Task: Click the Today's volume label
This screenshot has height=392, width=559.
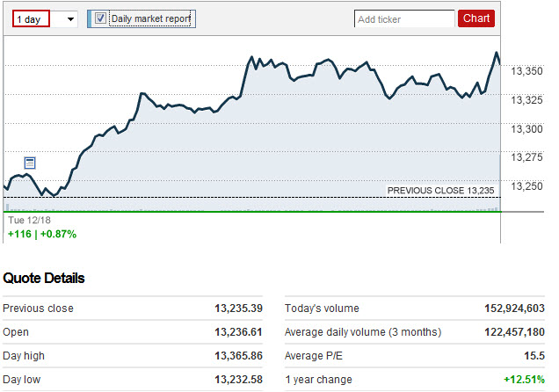Action: (x=322, y=309)
